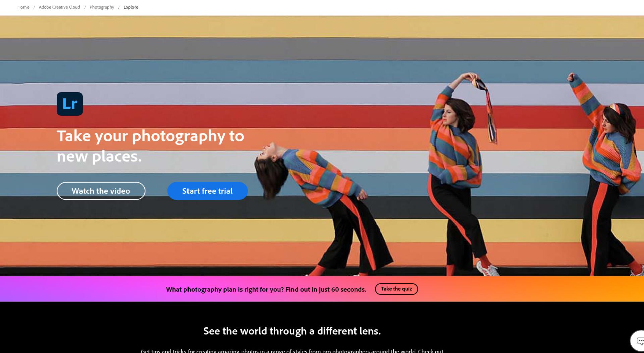The width and height of the screenshot is (644, 353).
Task: Click the 'What photography plan is right' banner text
Action: [266, 289]
